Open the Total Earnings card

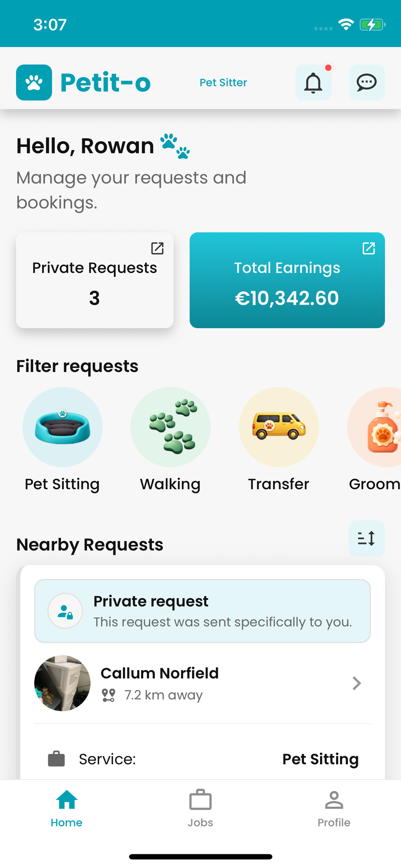pyautogui.click(x=287, y=280)
